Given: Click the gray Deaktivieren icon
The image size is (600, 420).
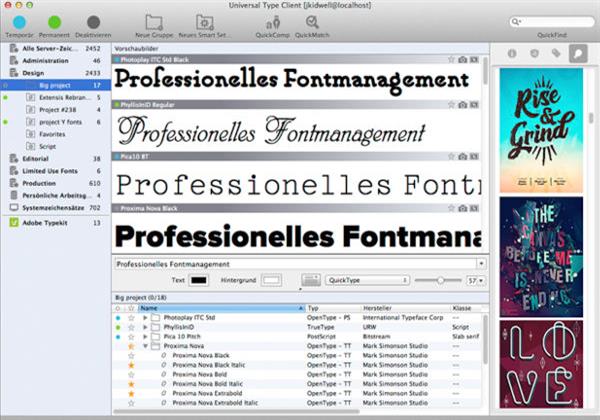Looking at the screenshot, I should pos(93,23).
